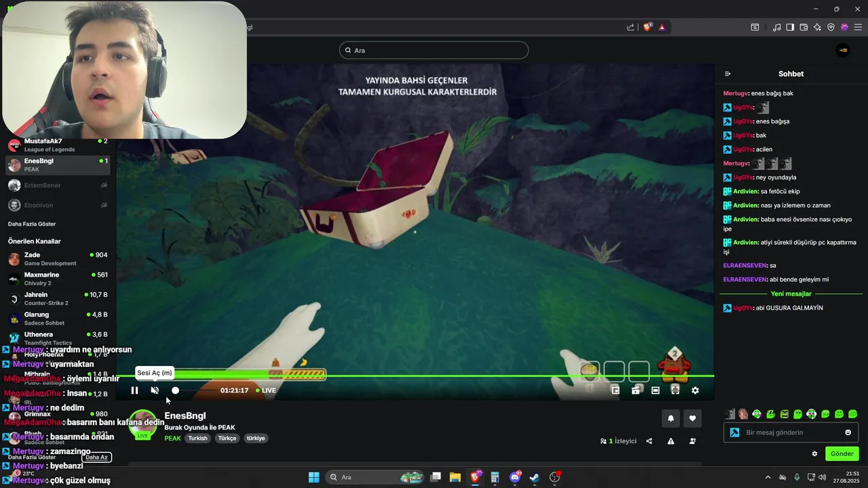The height and width of the screenshot is (488, 868).
Task: Share the stream via share icon
Action: click(x=649, y=441)
